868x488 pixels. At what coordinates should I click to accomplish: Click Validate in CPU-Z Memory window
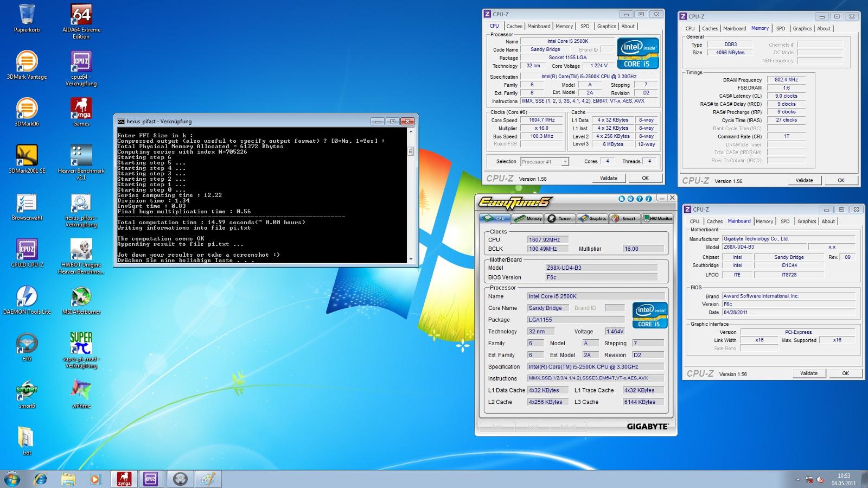[x=804, y=180]
